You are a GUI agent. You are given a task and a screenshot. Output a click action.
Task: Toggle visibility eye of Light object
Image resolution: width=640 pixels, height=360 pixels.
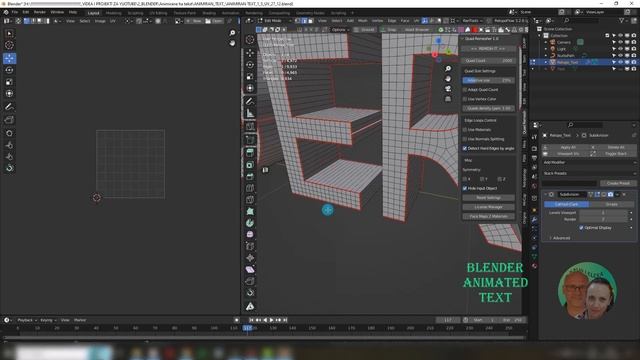tap(620, 49)
